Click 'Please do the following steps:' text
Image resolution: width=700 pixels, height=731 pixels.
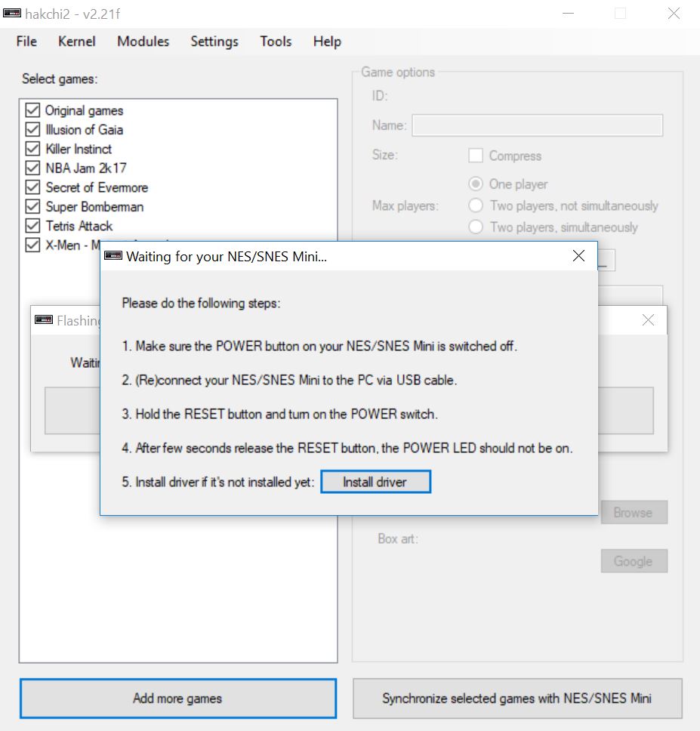(202, 303)
